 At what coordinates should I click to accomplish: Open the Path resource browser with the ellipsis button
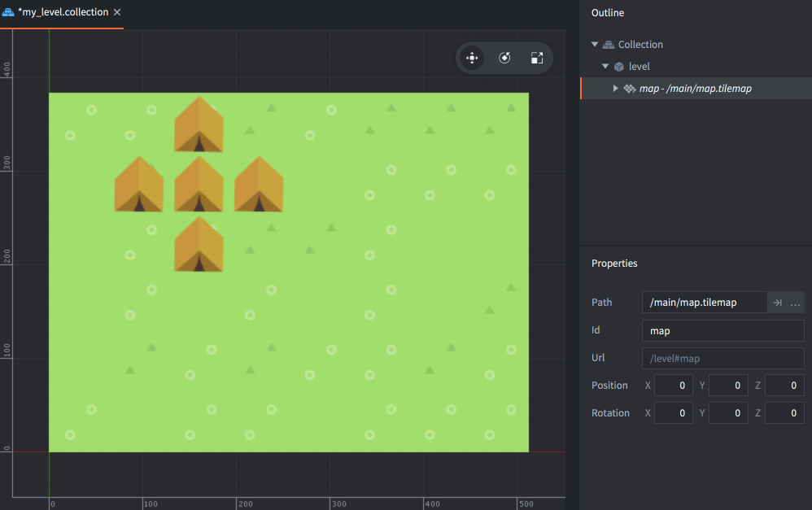[795, 302]
